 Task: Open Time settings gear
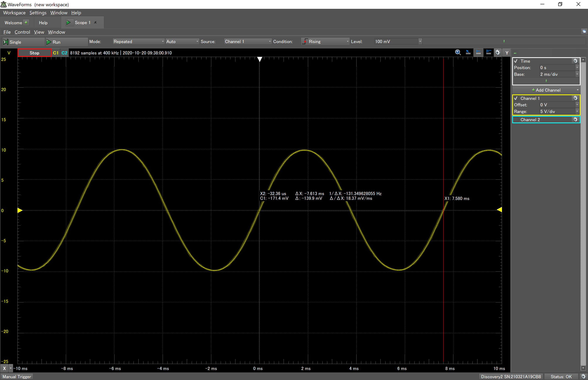pyautogui.click(x=575, y=61)
